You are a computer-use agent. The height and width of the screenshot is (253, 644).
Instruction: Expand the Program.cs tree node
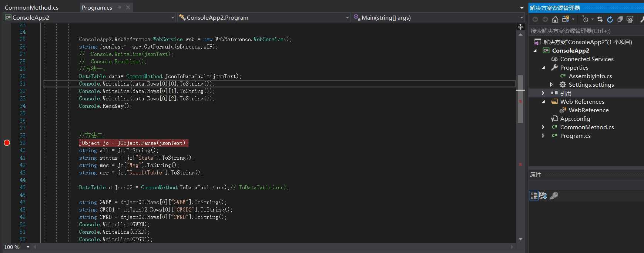pyautogui.click(x=543, y=136)
